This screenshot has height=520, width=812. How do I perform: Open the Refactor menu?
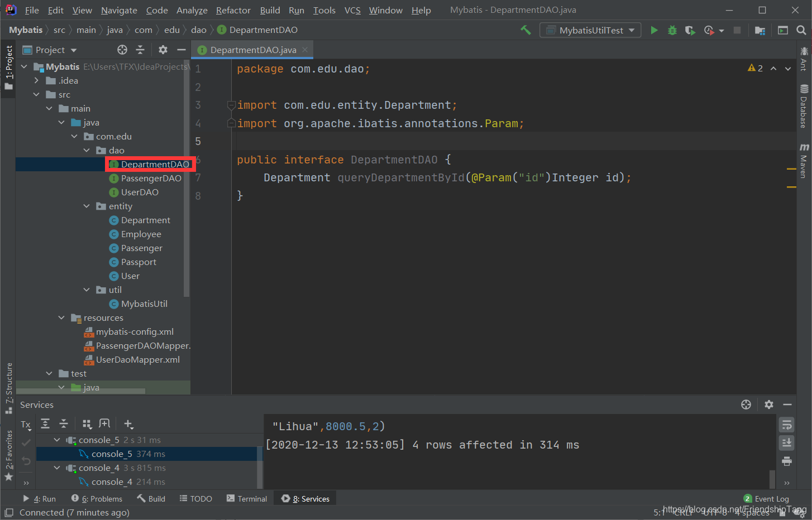(x=233, y=10)
